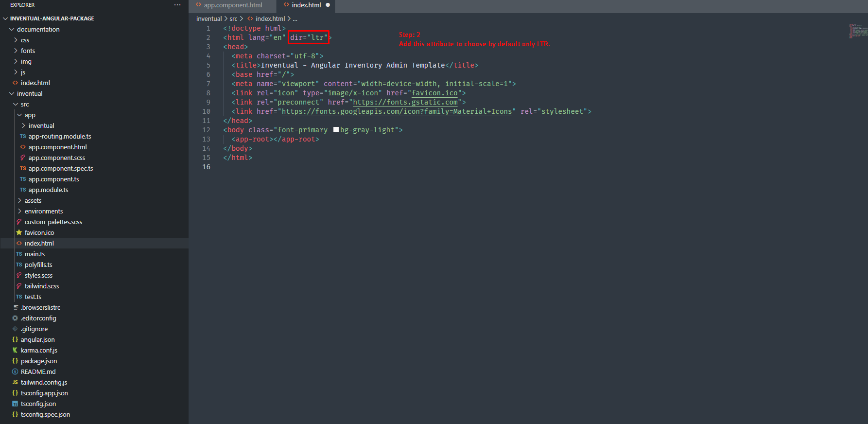Click TS icon beside app-routing.module.ts
The height and width of the screenshot is (424, 868).
pos(23,136)
